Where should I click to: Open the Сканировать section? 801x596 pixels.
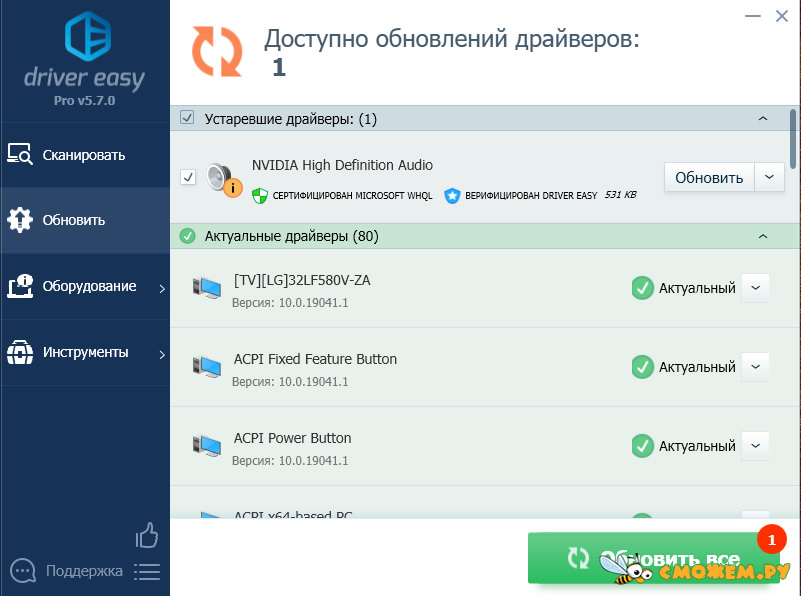click(85, 155)
